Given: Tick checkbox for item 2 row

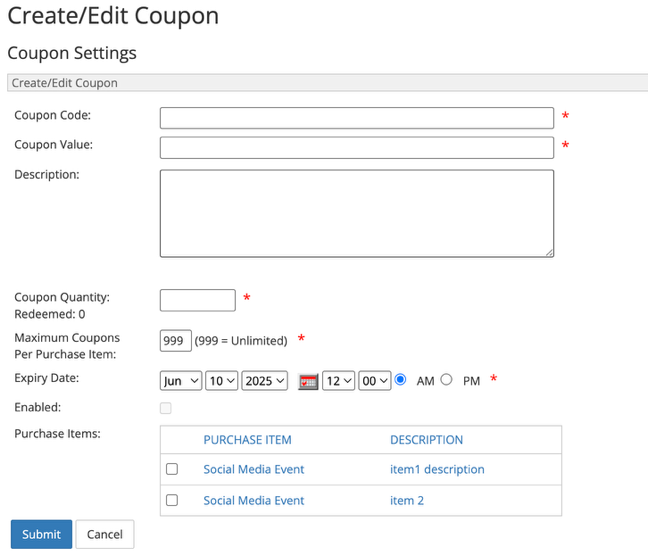Looking at the screenshot, I should [172, 500].
